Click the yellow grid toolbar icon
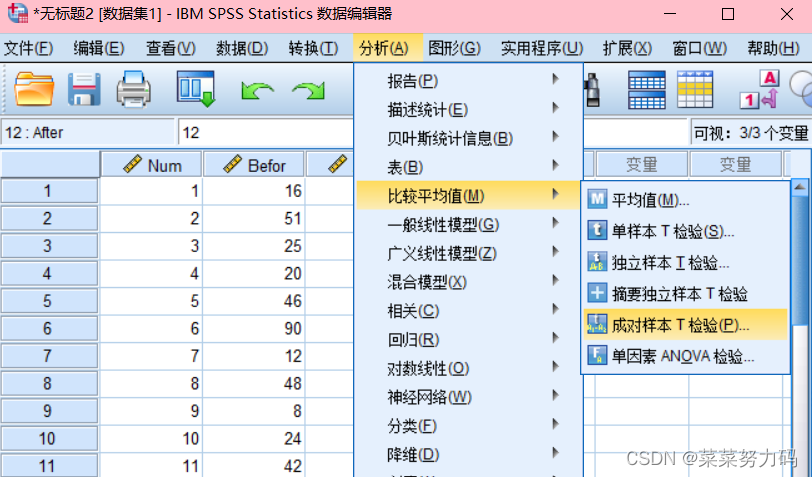Image resolution: width=812 pixels, height=477 pixels. (x=695, y=90)
